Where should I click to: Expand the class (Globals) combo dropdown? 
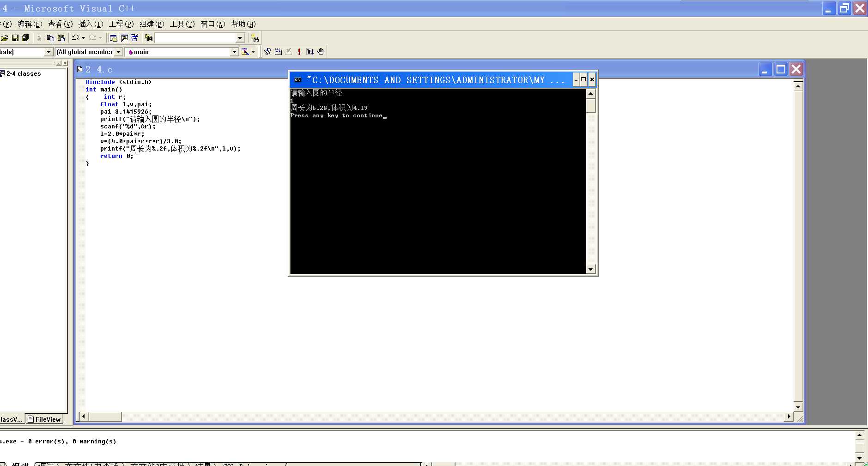coord(49,52)
